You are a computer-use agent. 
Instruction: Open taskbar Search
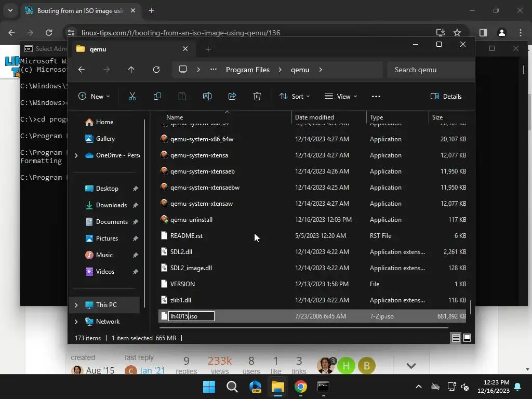[x=232, y=387]
